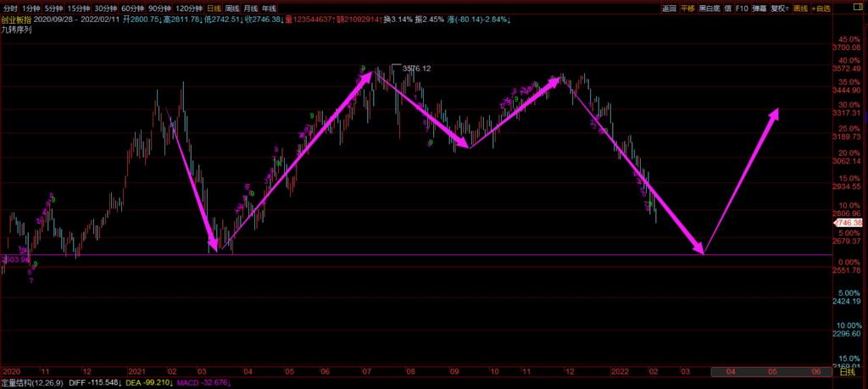Image resolution: width=868 pixels, height=389 pixels.
Task: Select the 5分钟 timeframe
Action: (53, 8)
